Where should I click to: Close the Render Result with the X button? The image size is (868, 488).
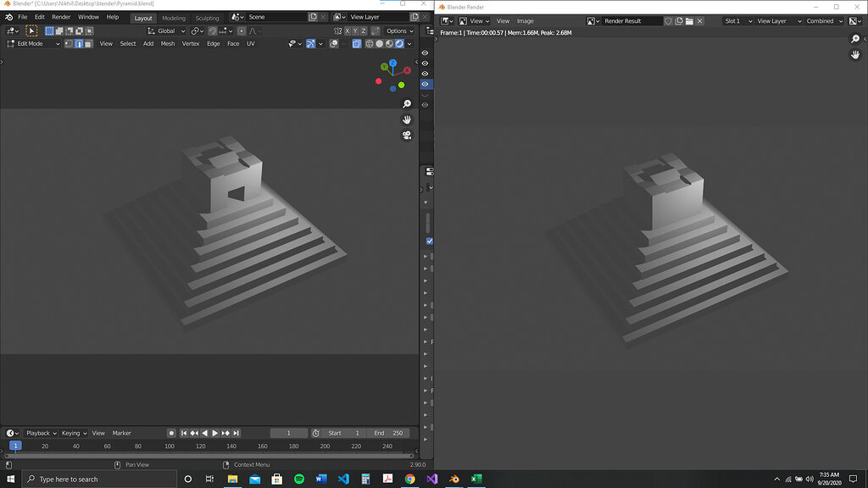pyautogui.click(x=699, y=20)
